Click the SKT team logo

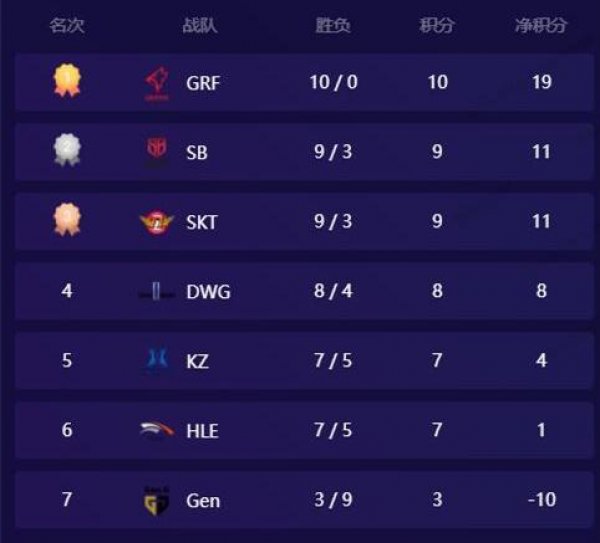[x=156, y=222]
